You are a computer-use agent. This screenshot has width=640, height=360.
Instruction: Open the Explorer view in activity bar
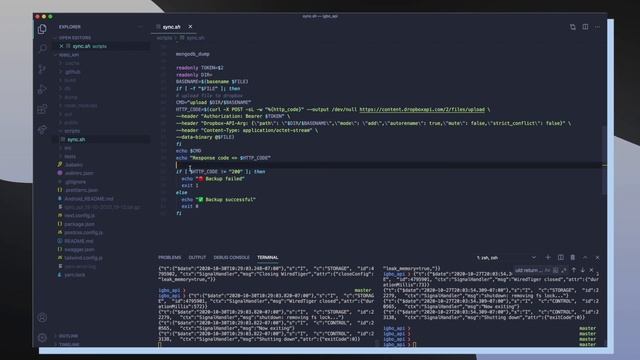point(42,29)
